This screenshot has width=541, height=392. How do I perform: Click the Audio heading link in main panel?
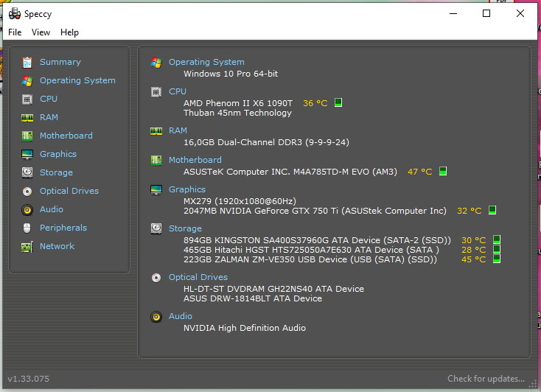[x=180, y=316]
